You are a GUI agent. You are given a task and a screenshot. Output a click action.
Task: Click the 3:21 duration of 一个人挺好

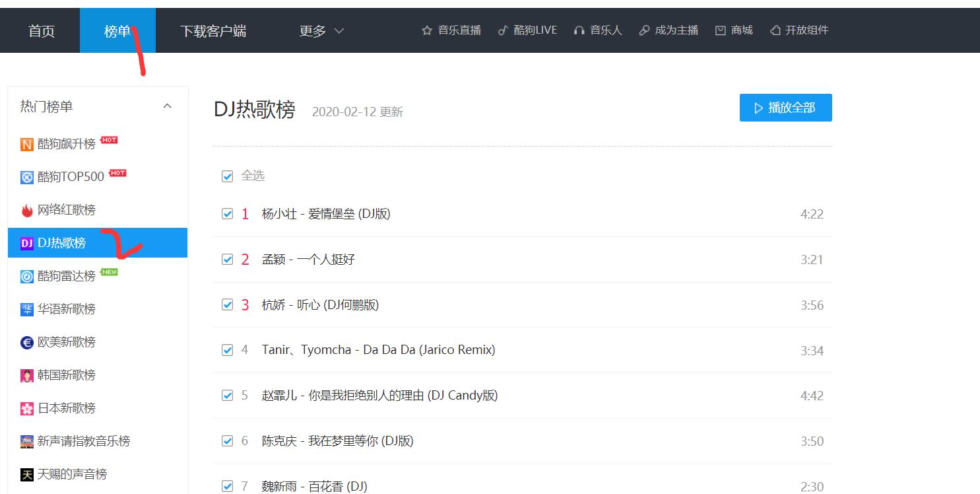point(812,260)
